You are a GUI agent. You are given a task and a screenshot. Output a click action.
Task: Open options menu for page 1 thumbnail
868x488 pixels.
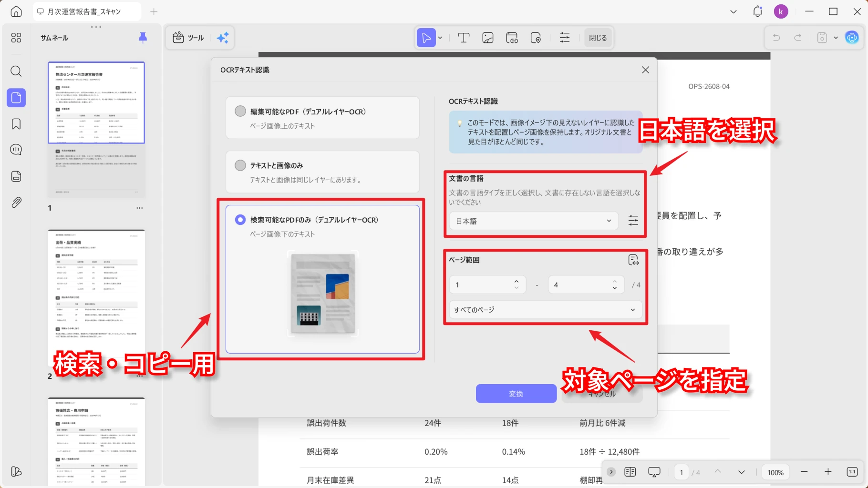click(139, 208)
